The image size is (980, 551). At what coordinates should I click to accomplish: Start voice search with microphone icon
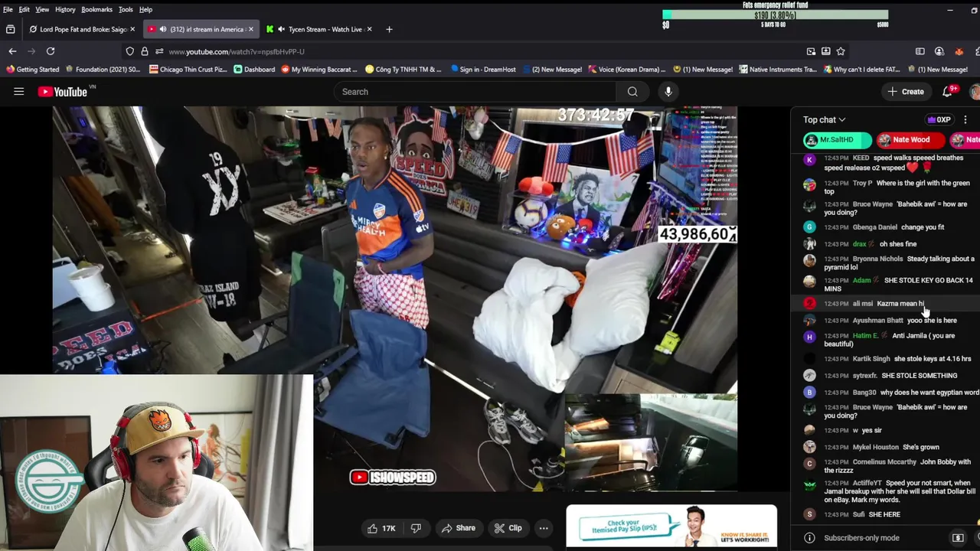click(668, 92)
